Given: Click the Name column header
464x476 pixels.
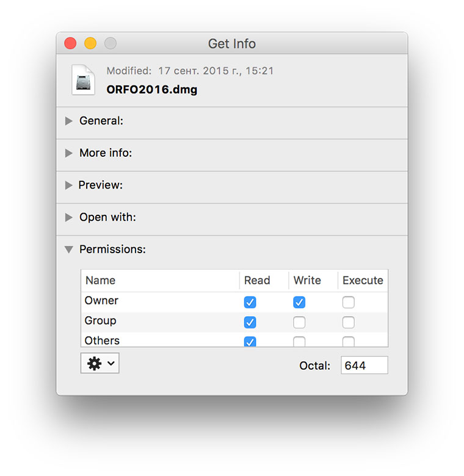Looking at the screenshot, I should coord(161,281).
